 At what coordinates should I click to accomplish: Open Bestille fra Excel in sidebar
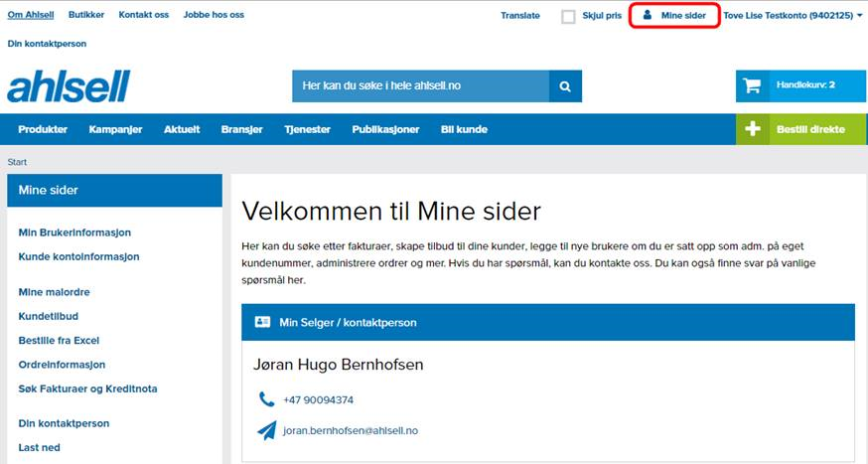click(59, 341)
